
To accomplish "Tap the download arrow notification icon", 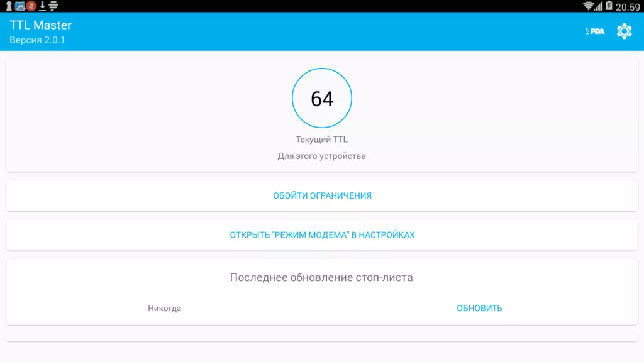I will [x=42, y=6].
